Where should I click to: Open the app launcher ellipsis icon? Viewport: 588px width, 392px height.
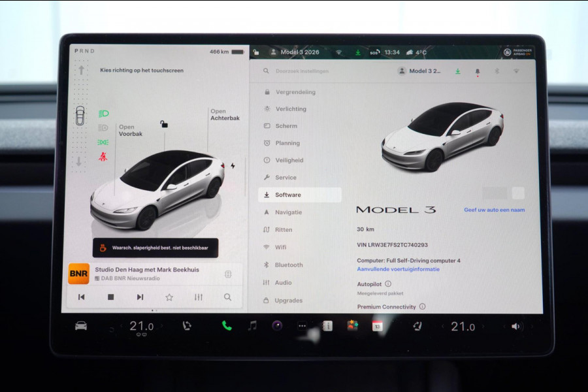302,325
